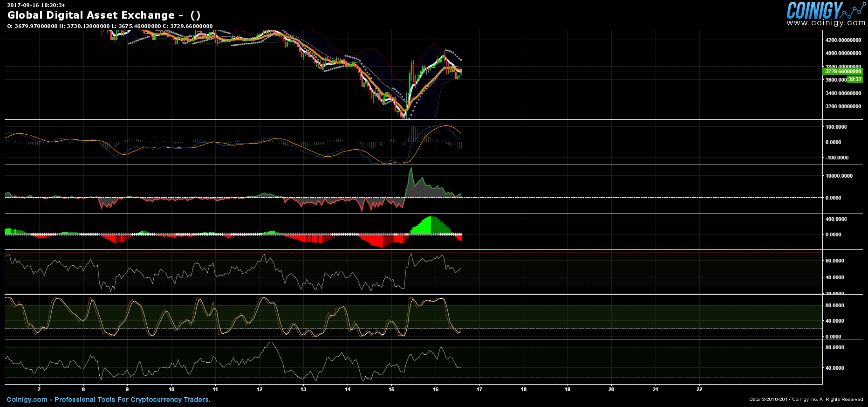868x407 pixels.
Task: Click the 80.0000 label on the stochastic panel
Action: pos(835,305)
